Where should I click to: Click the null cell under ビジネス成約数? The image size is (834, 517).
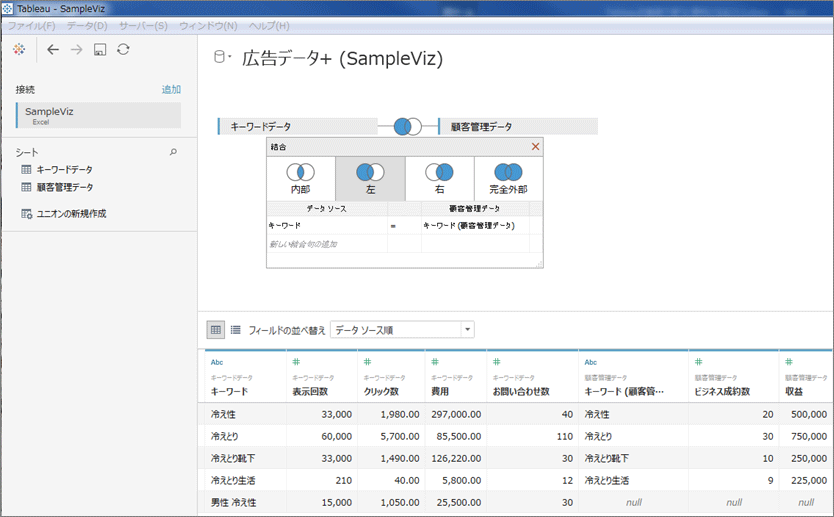734,503
